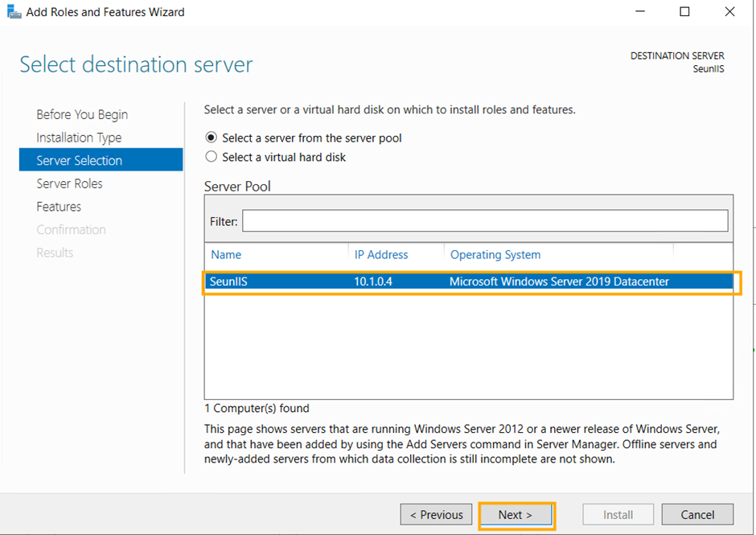
Task: Maximize the wizard window
Action: tap(684, 12)
